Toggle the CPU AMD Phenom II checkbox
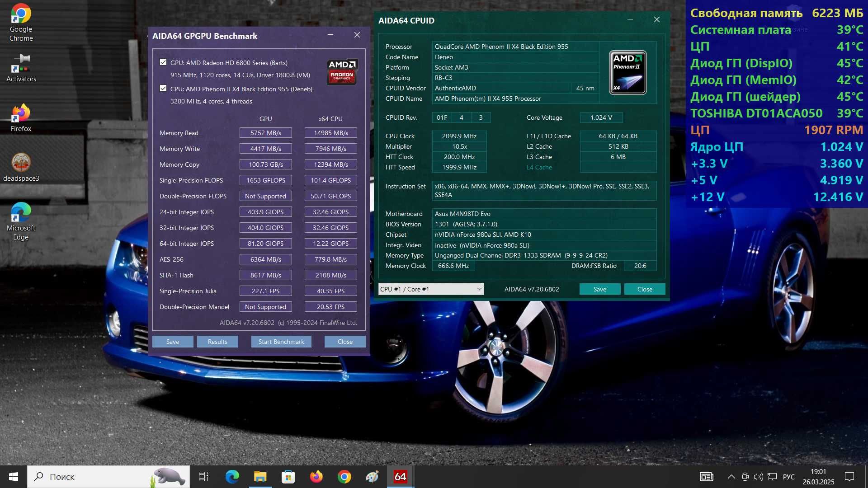 pos(163,89)
